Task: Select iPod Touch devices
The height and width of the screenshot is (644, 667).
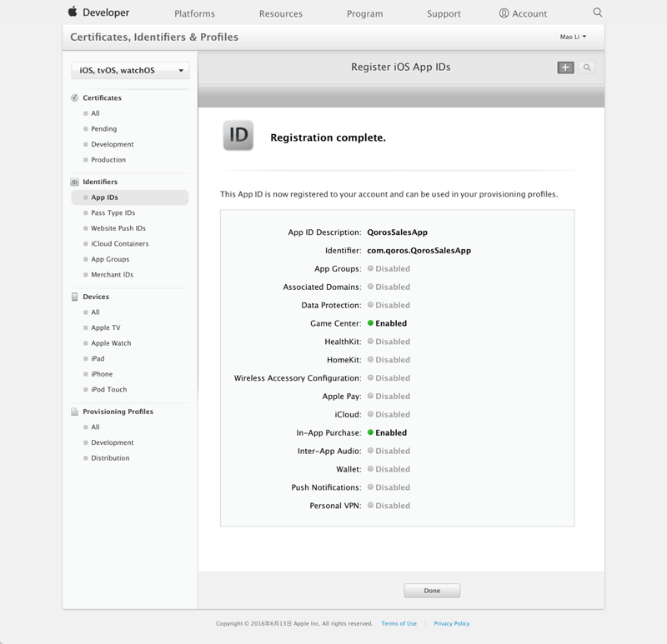Action: pyautogui.click(x=109, y=389)
